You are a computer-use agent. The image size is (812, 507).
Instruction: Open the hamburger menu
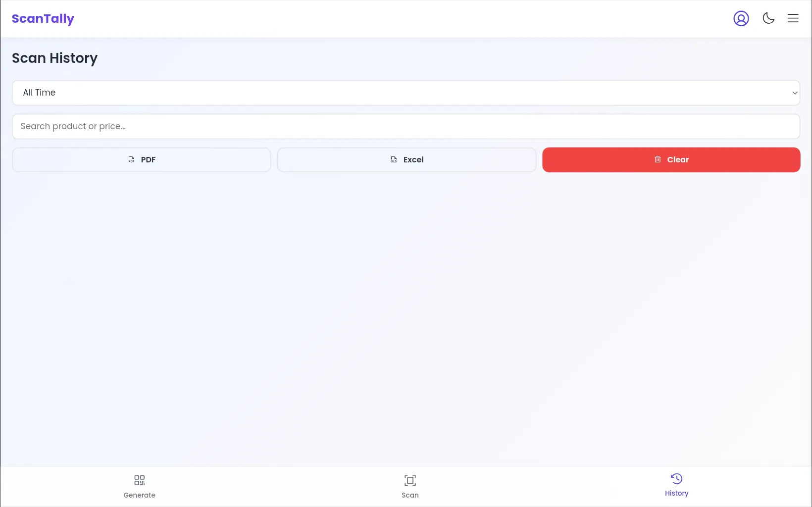(793, 18)
